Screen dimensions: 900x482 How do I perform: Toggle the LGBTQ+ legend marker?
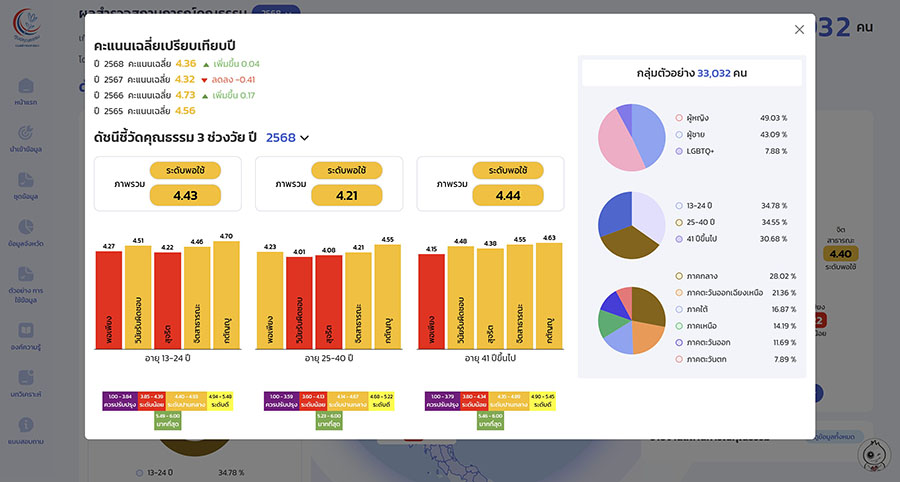(x=679, y=151)
